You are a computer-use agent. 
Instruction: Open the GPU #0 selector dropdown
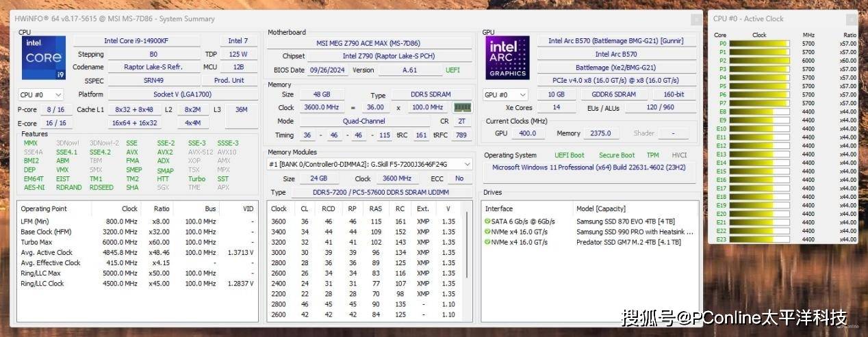coord(505,95)
